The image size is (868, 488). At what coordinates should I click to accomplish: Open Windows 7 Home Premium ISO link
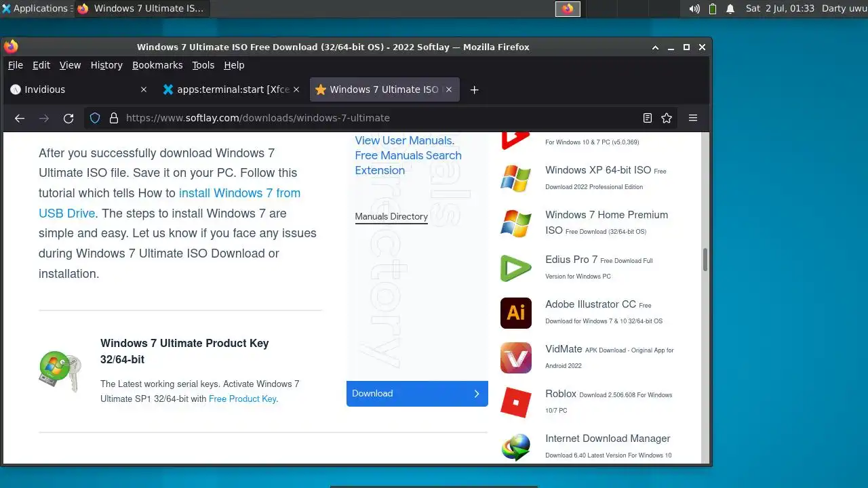[606, 222]
